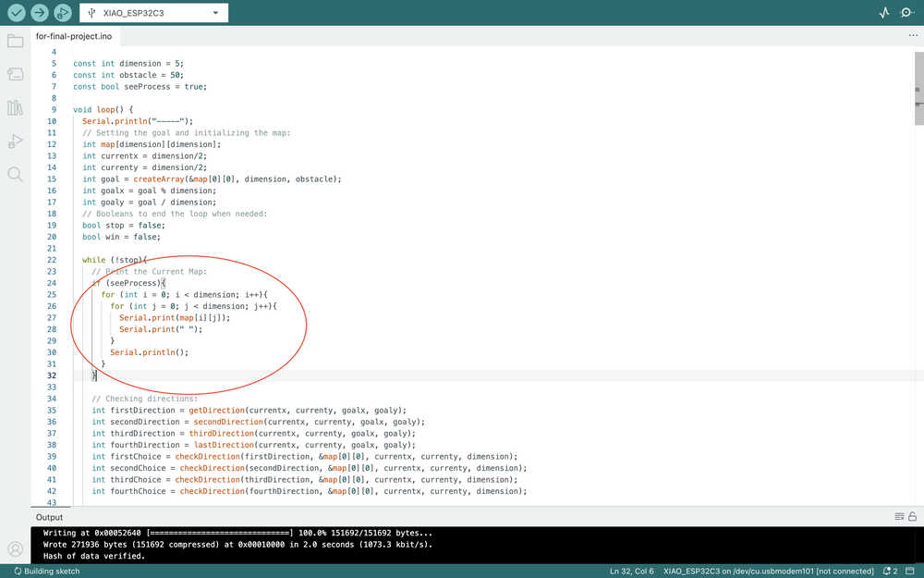Click the editor vertical scrollbar thumb

tap(918, 89)
